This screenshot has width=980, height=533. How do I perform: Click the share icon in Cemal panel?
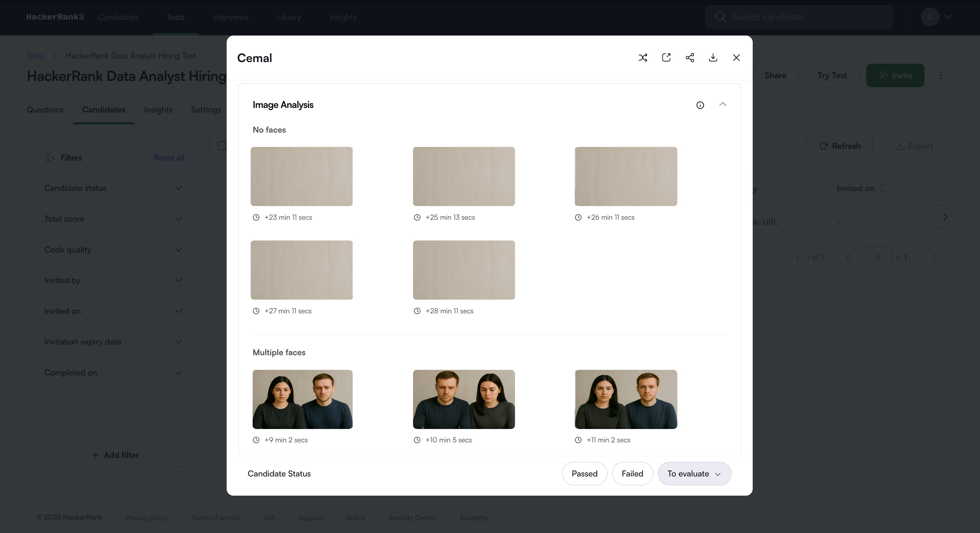point(690,58)
